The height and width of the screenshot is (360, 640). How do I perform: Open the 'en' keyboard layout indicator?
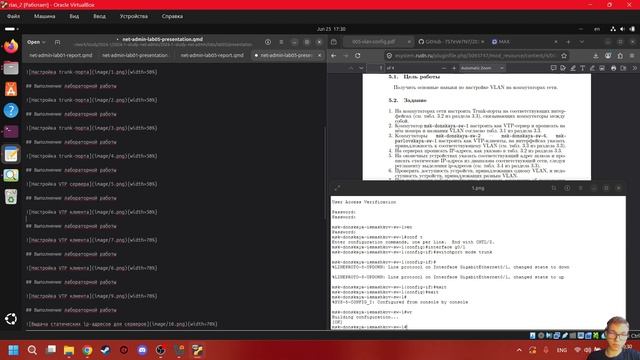pos(597,29)
